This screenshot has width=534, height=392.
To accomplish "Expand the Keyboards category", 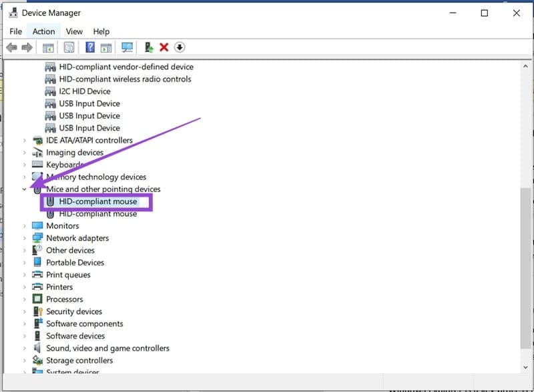I will click(25, 165).
